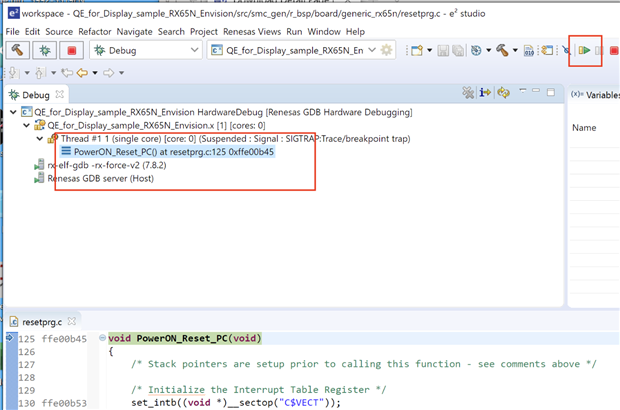Collapse the Thread #1 tree node
620x410 pixels.
[x=38, y=139]
